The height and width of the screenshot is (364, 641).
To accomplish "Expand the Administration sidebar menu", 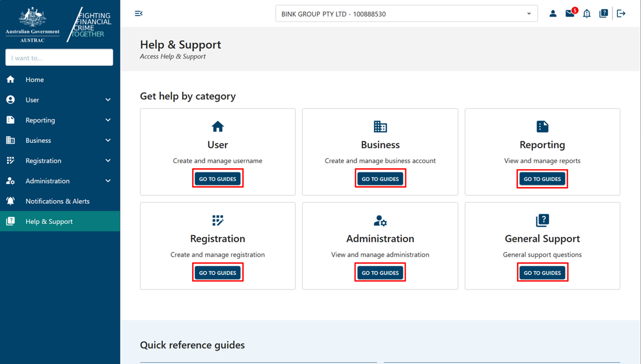I will point(47,181).
